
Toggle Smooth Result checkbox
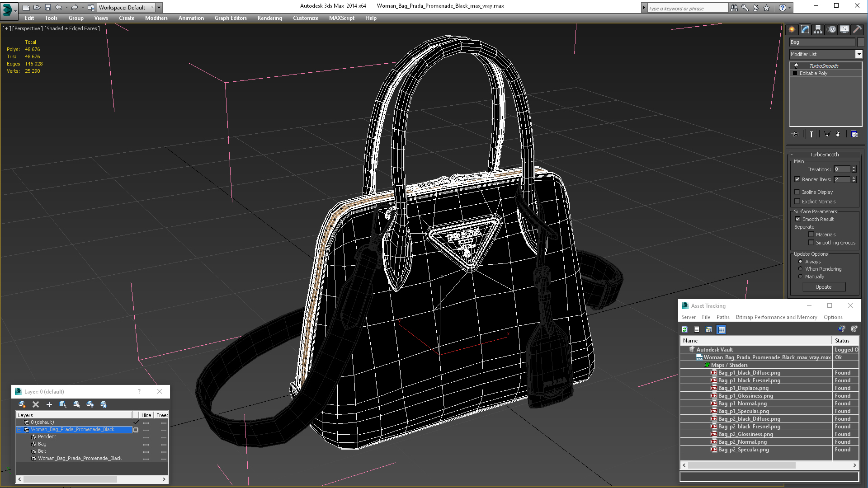tap(797, 219)
